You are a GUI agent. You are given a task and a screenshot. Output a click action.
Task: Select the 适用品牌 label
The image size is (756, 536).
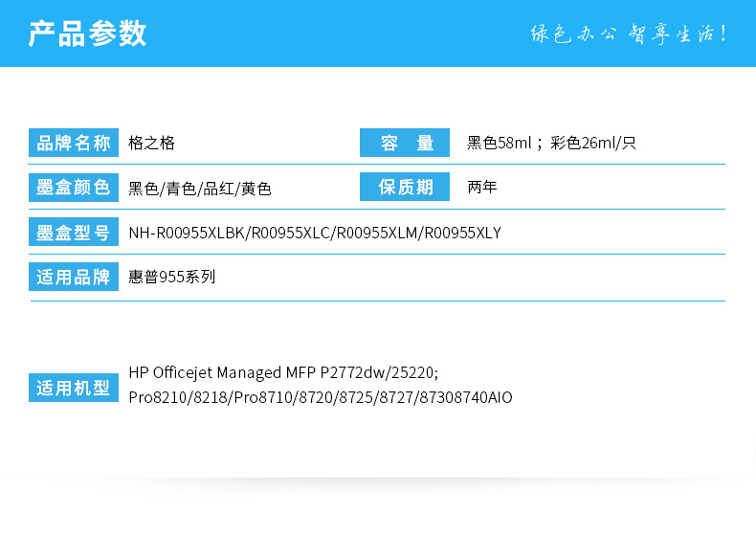pyautogui.click(x=74, y=277)
